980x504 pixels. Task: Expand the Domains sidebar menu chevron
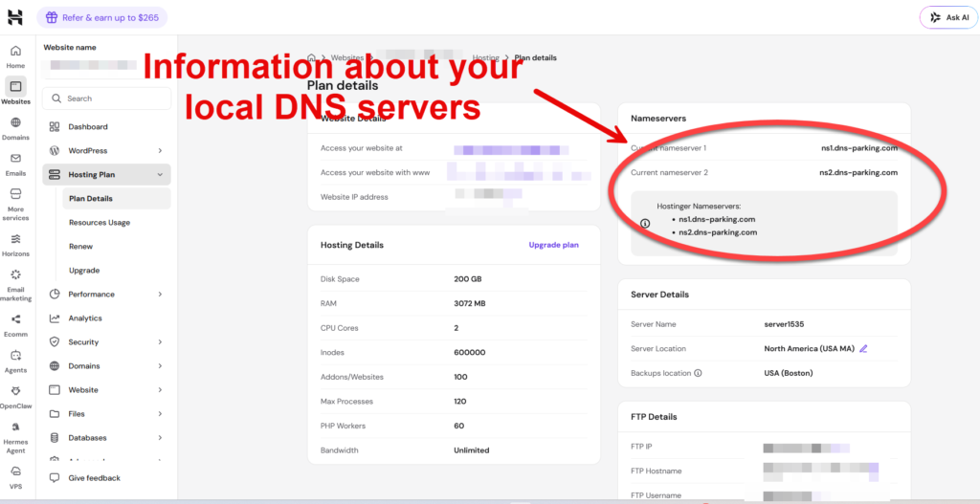tap(160, 366)
